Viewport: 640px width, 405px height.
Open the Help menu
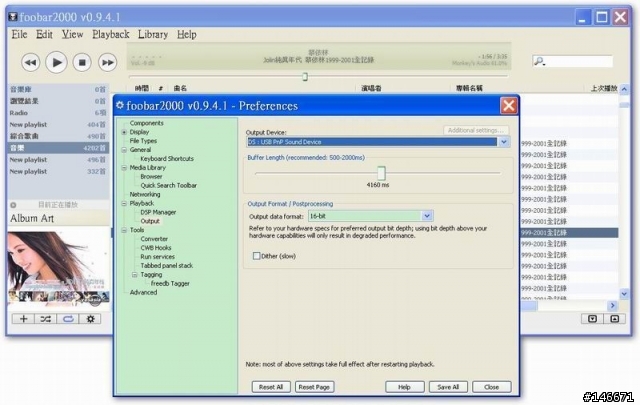click(x=187, y=34)
